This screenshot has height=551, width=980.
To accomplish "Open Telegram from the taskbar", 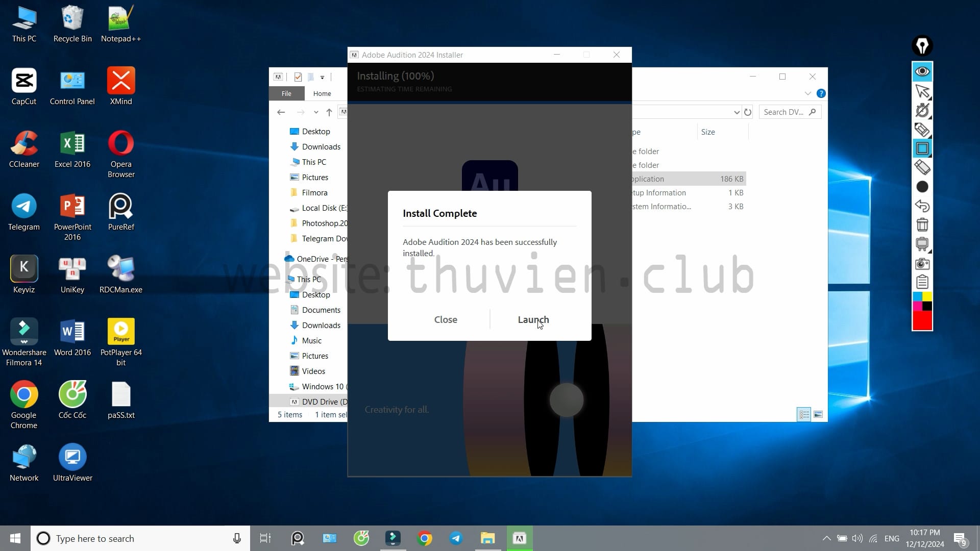I will [x=456, y=538].
